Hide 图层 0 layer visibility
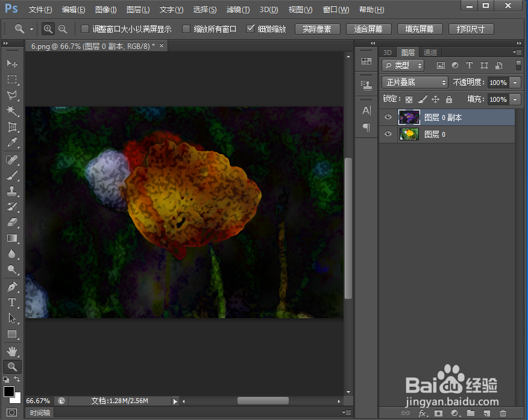This screenshot has width=528, height=420. pyautogui.click(x=388, y=134)
